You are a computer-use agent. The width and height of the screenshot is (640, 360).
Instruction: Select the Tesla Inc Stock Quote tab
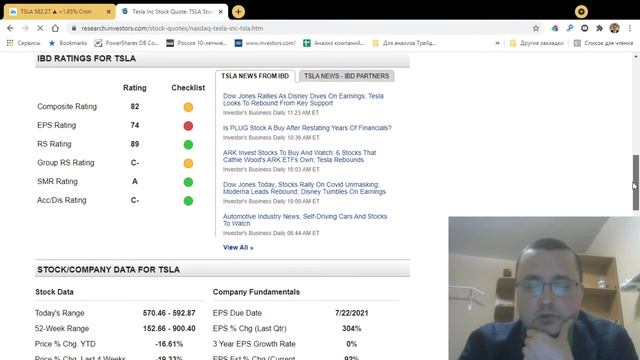(x=172, y=12)
